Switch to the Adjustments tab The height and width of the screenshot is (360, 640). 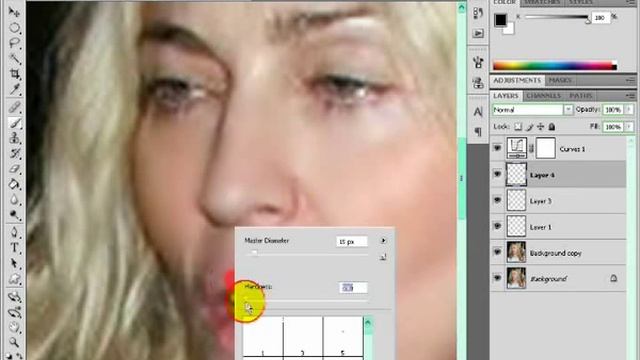pos(517,80)
